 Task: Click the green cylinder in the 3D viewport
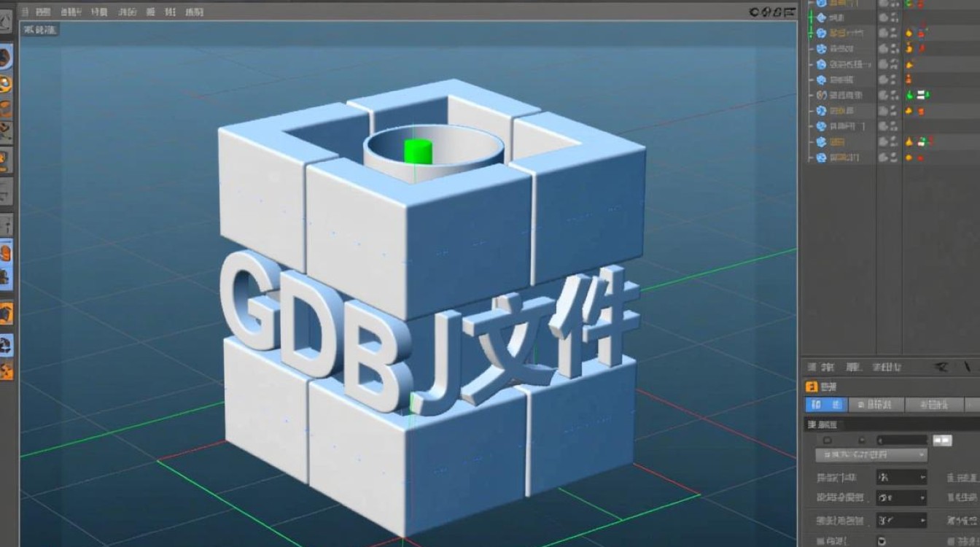418,151
